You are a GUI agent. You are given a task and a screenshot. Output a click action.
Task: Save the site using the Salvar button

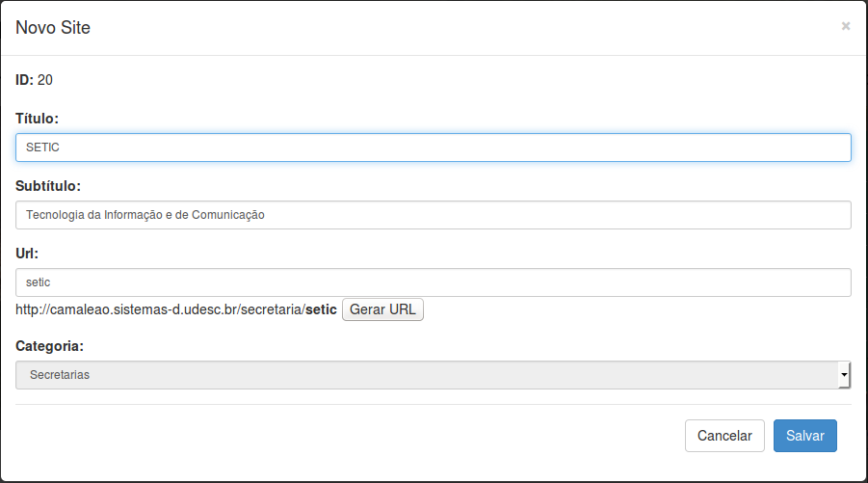coord(804,436)
